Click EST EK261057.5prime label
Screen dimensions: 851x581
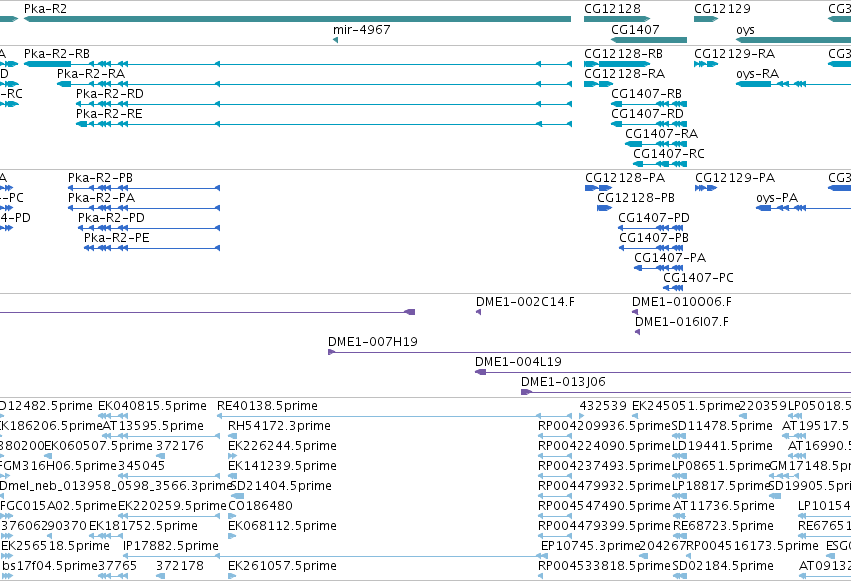(282, 566)
